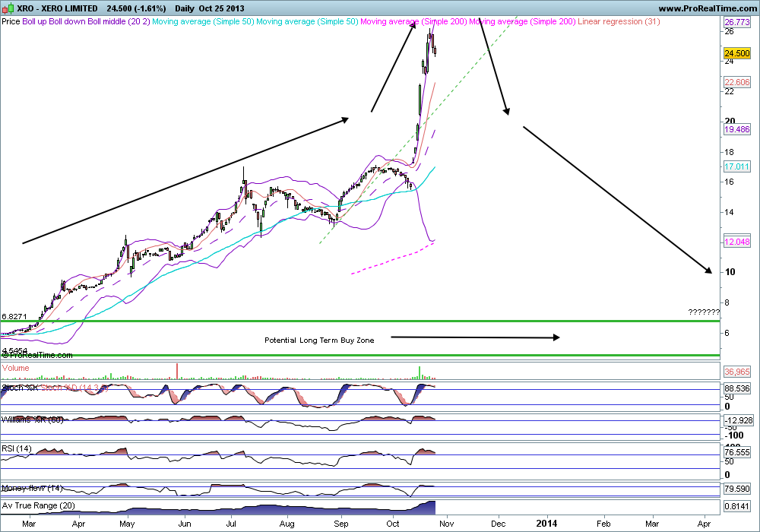Screen dimensions: 760x532
Task: Click the 79.590 money flow value
Action: pyautogui.click(x=736, y=489)
